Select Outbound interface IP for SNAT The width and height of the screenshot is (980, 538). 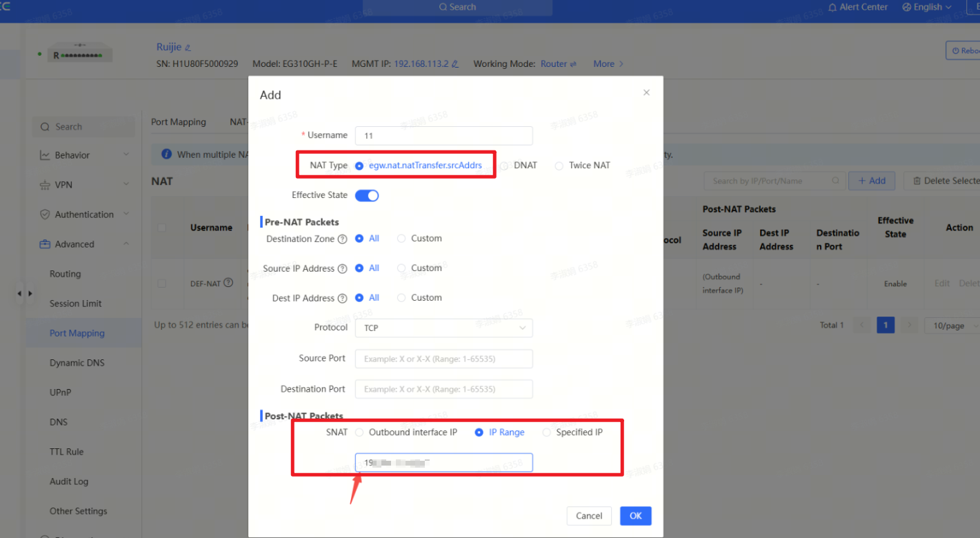tap(359, 432)
